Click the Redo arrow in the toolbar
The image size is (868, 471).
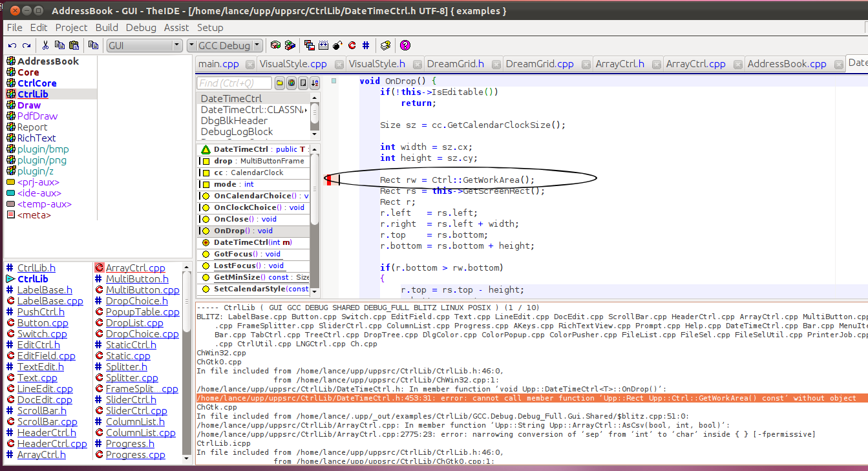26,45
